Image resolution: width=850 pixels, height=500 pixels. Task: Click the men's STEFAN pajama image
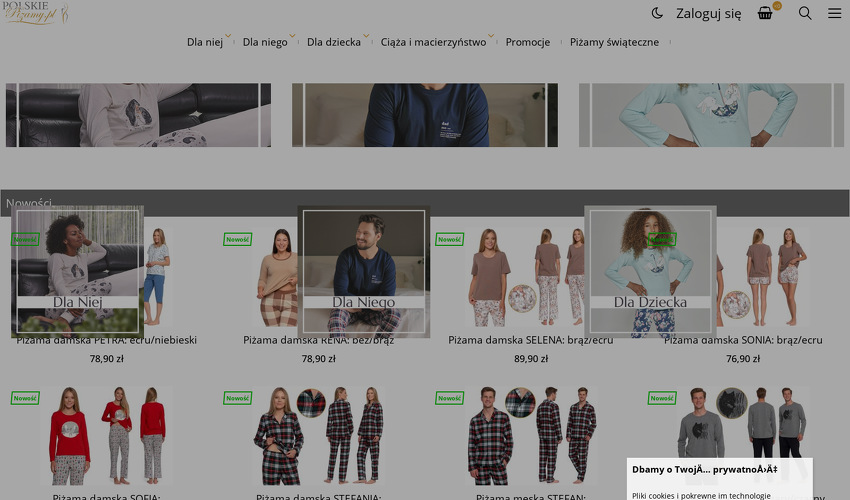coord(532,435)
